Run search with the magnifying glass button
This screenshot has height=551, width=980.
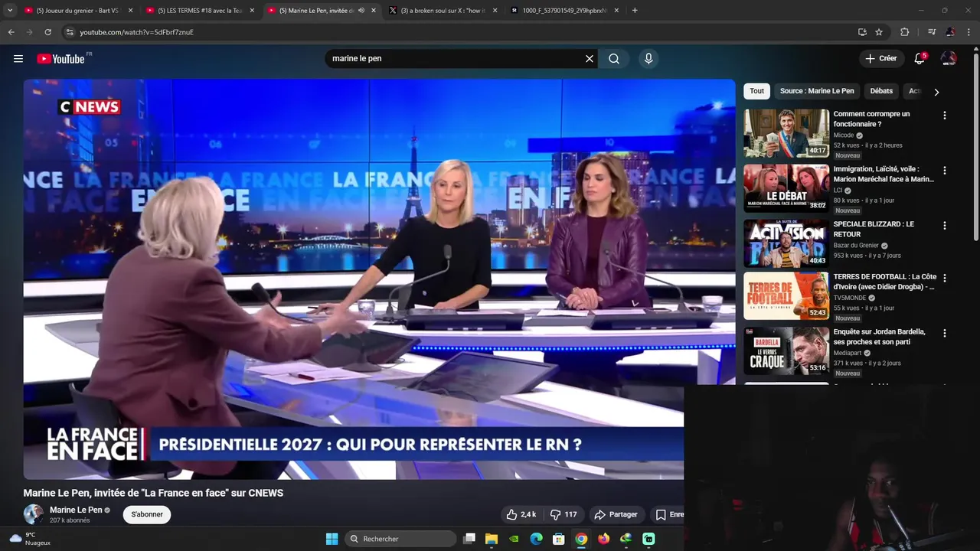pos(614,59)
